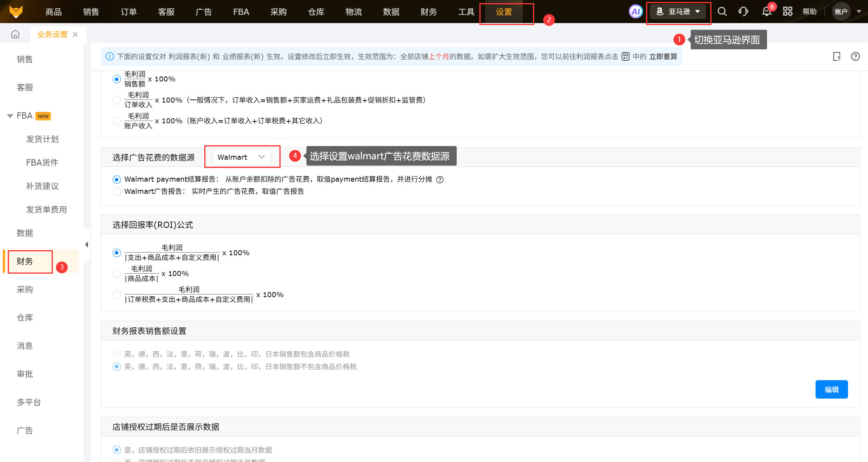Open the 设置 top menu
This screenshot has height=462, width=868.
504,12
